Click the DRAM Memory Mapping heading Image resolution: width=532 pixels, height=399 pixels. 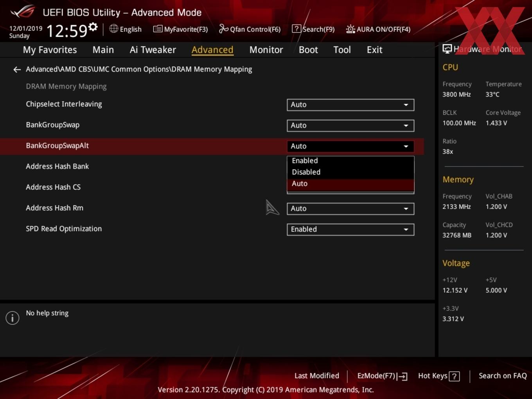point(66,86)
